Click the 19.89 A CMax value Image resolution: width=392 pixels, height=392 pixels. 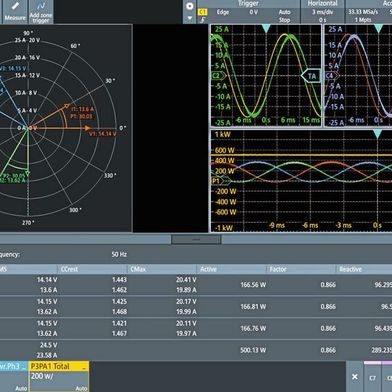point(186,290)
